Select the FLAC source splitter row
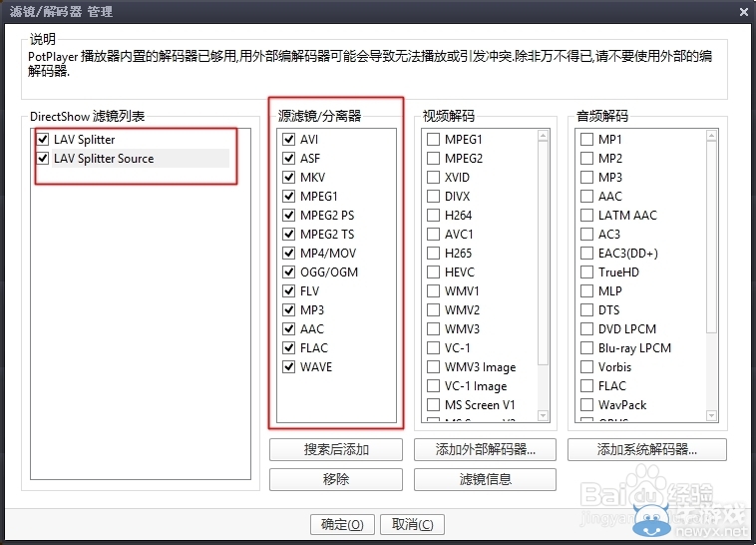Viewport: 756px width, 545px height. (x=314, y=348)
